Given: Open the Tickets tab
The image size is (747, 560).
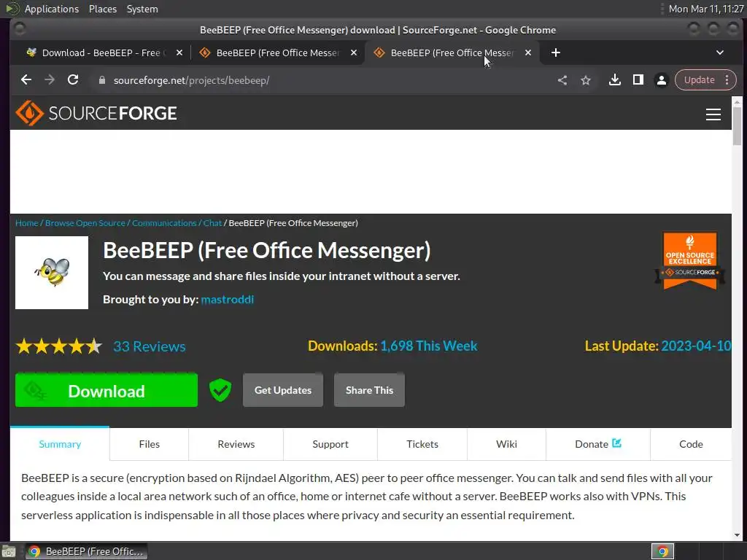Looking at the screenshot, I should pos(422,444).
